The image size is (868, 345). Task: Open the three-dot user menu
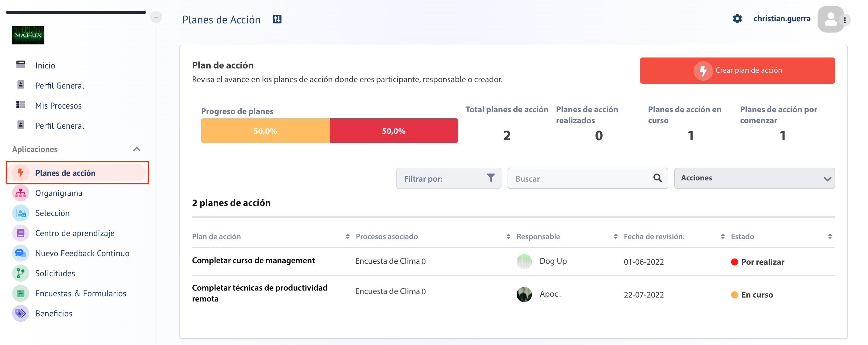(x=845, y=20)
